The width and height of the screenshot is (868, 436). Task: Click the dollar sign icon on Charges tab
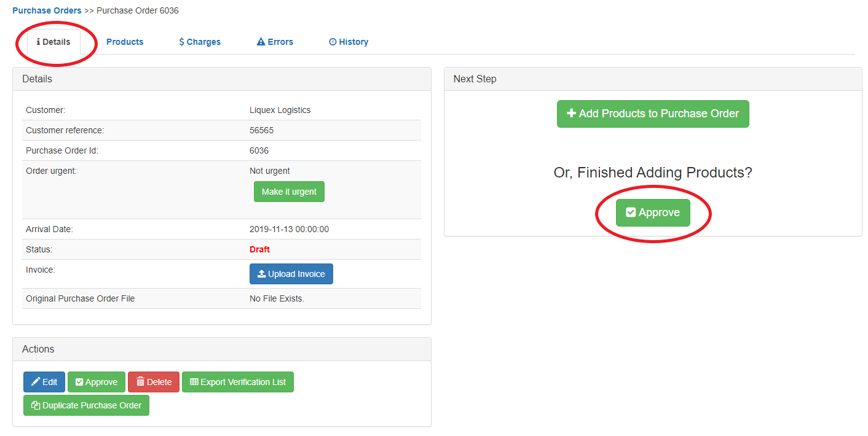coord(181,42)
